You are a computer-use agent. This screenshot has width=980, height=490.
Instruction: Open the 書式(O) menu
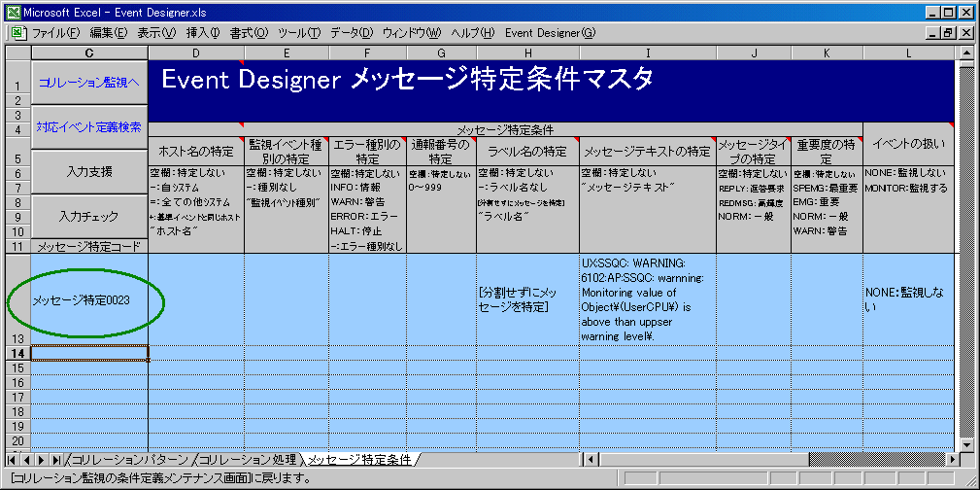249,32
